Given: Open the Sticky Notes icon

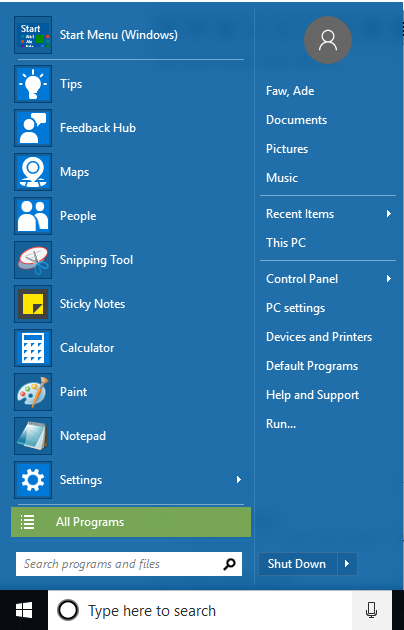Looking at the screenshot, I should [x=33, y=304].
